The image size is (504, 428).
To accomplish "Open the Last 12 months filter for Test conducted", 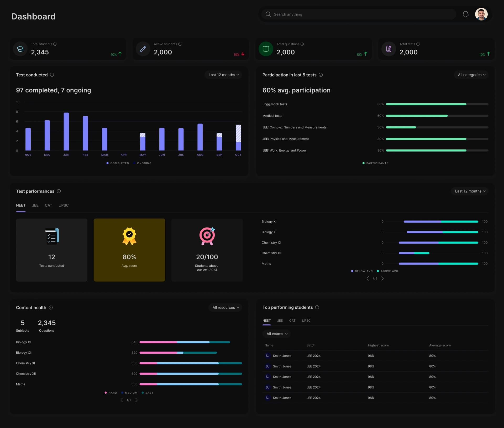I will coord(223,75).
